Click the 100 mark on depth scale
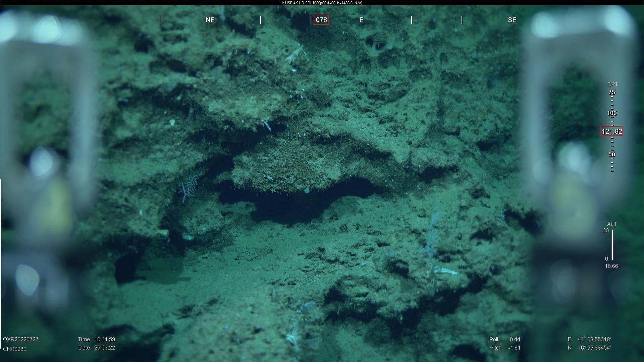The image size is (644, 362). pyautogui.click(x=612, y=113)
